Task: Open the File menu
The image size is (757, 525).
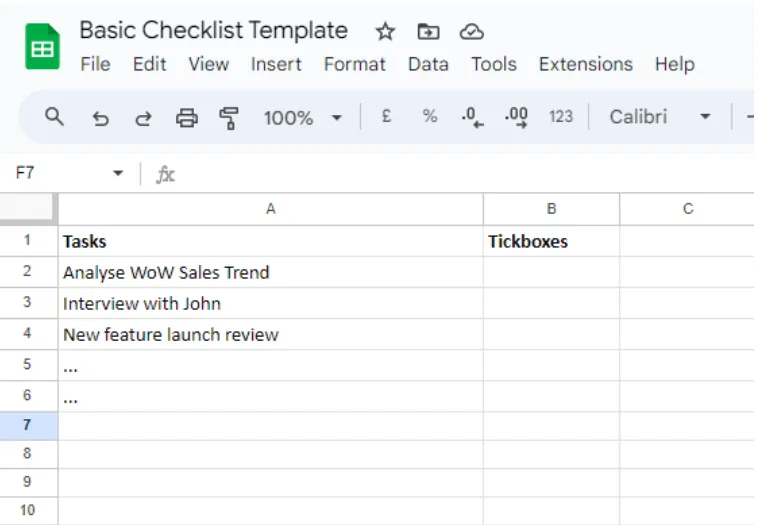Action: tap(96, 64)
